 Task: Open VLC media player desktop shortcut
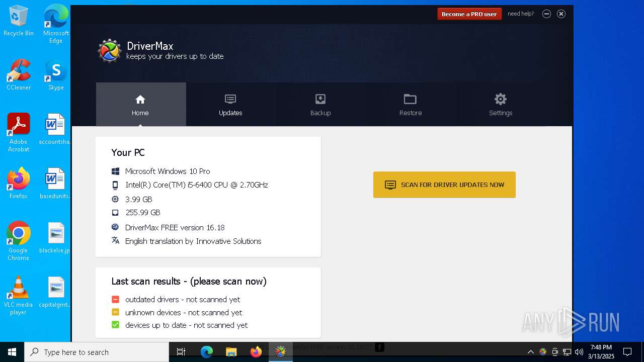[x=19, y=296]
